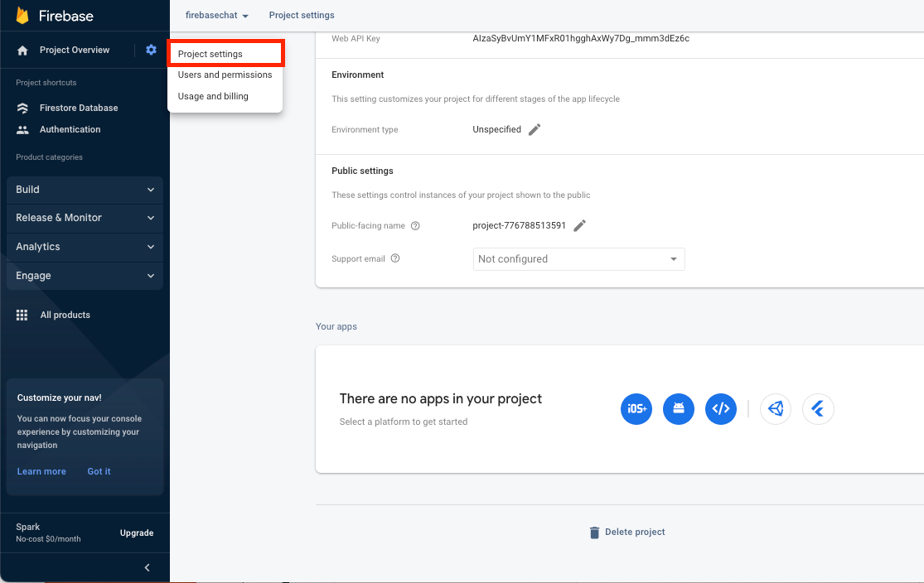924x583 pixels.
Task: Click help icon next to Public-facing name
Action: click(415, 225)
